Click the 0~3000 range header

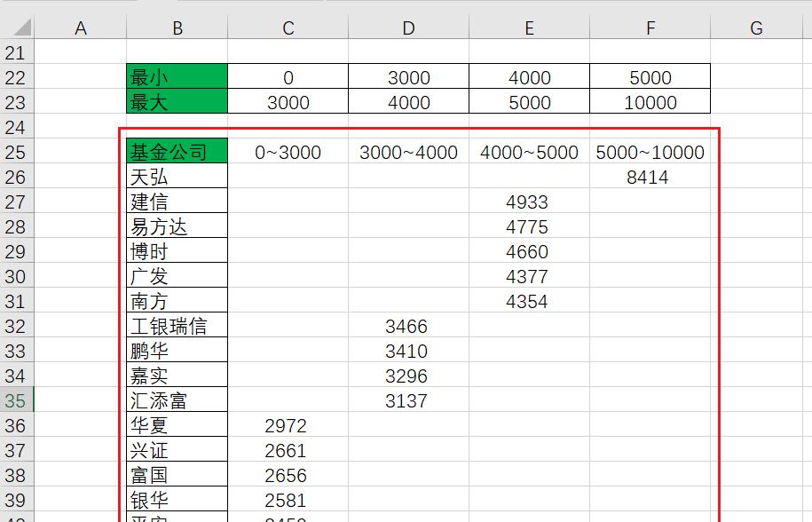[288, 151]
